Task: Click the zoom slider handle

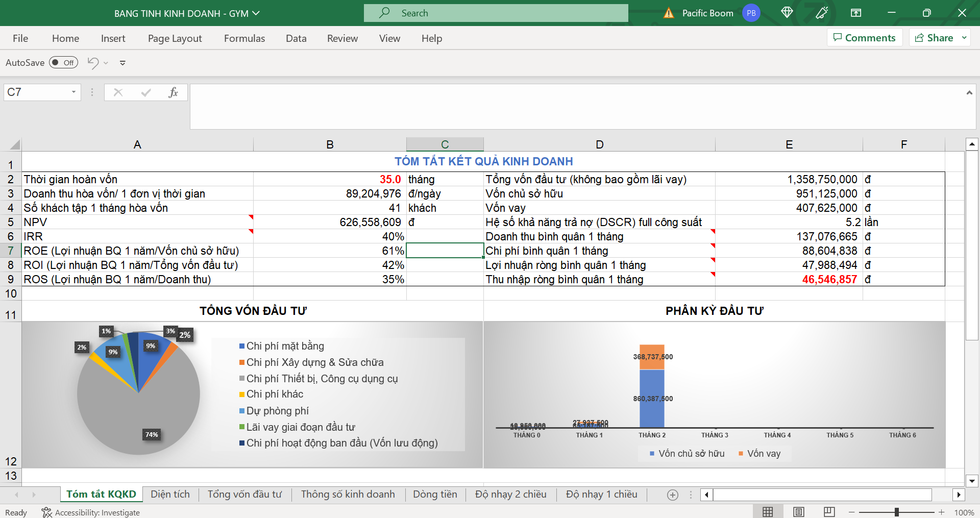Action: (x=897, y=512)
